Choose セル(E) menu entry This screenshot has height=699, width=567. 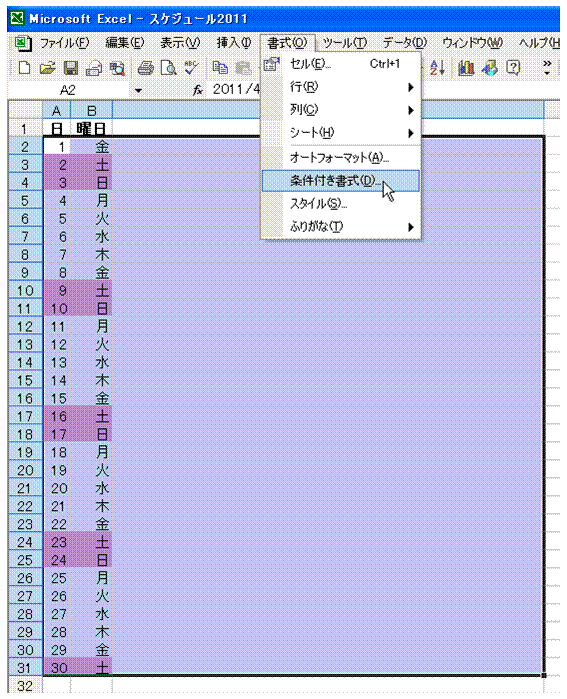click(x=341, y=64)
